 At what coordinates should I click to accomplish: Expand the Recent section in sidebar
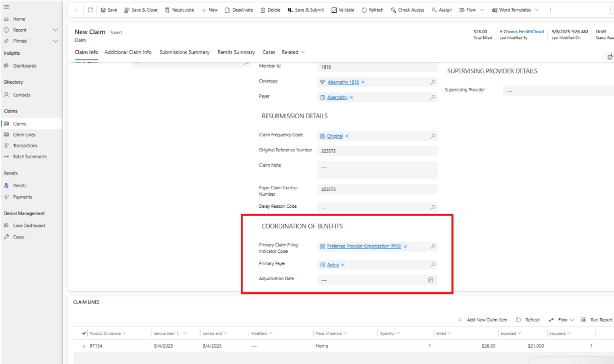tap(55, 30)
